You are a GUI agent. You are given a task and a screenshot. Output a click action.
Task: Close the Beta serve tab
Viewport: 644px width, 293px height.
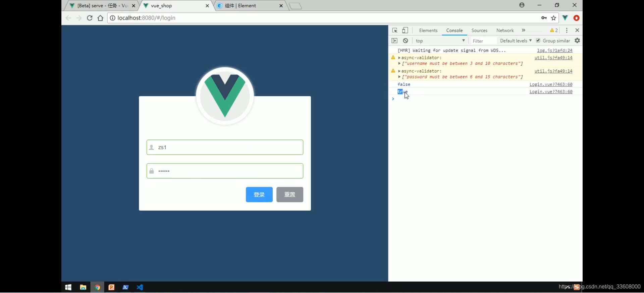pos(133,6)
